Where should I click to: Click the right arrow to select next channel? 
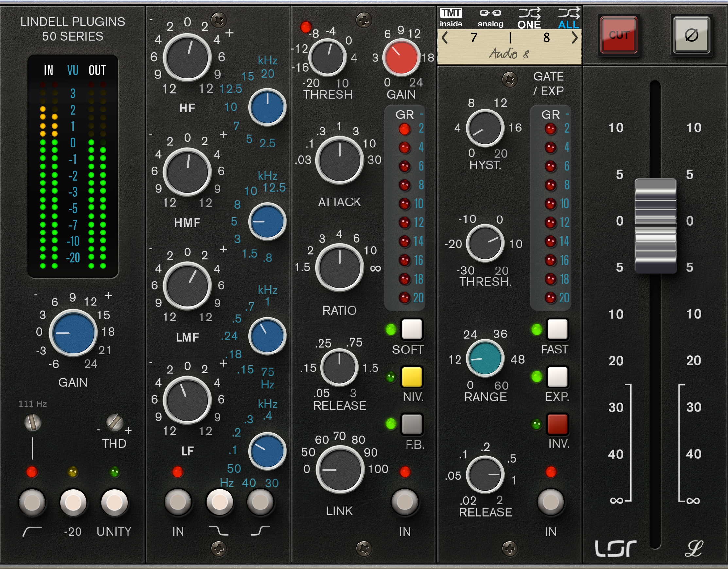pyautogui.click(x=575, y=38)
